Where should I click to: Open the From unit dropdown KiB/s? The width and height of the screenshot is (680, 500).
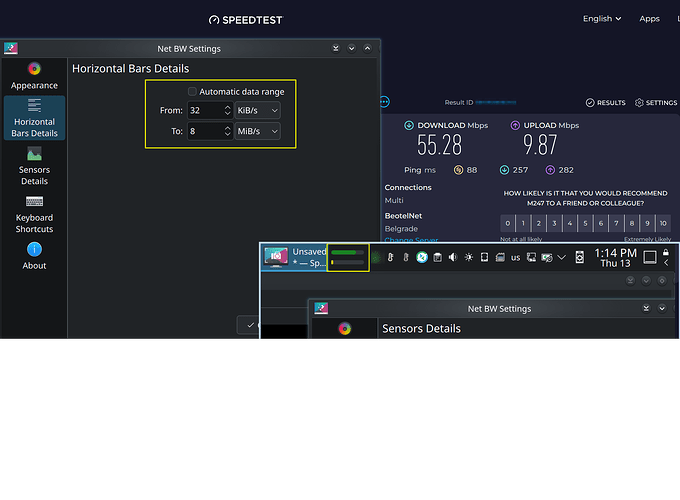click(x=258, y=111)
